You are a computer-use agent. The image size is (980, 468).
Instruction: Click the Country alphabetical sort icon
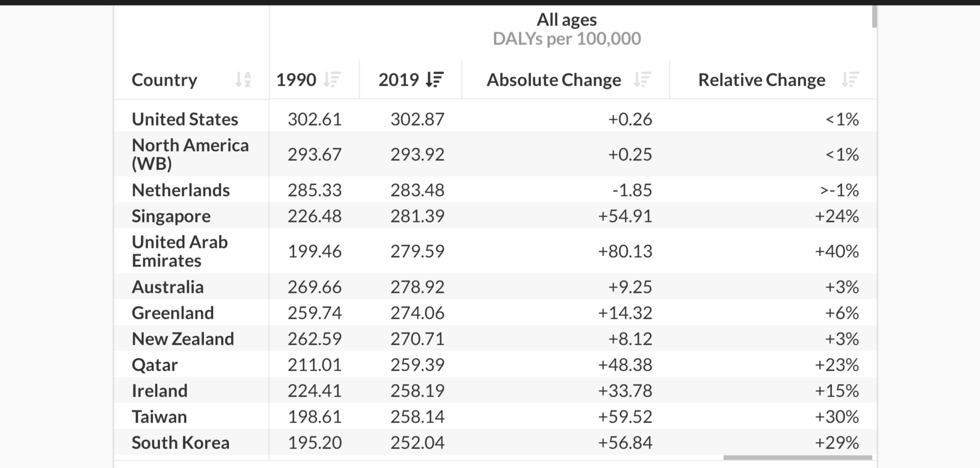pyautogui.click(x=243, y=80)
